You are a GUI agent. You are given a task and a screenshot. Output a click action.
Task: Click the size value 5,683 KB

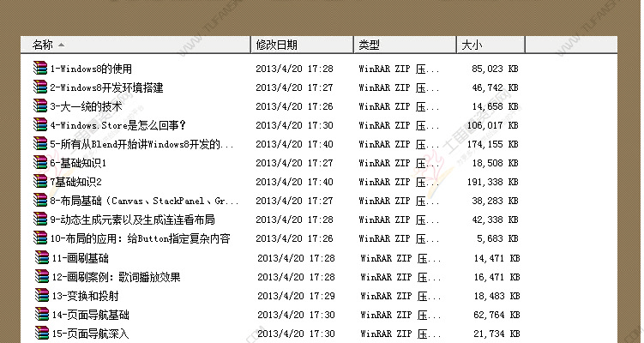497,238
